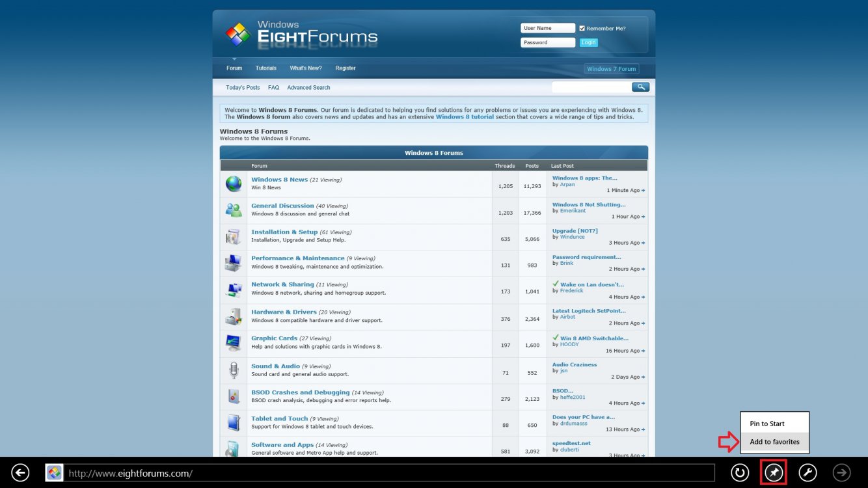Open the What's New? navigation tab
Screen dimensions: 868x488
(x=306, y=68)
